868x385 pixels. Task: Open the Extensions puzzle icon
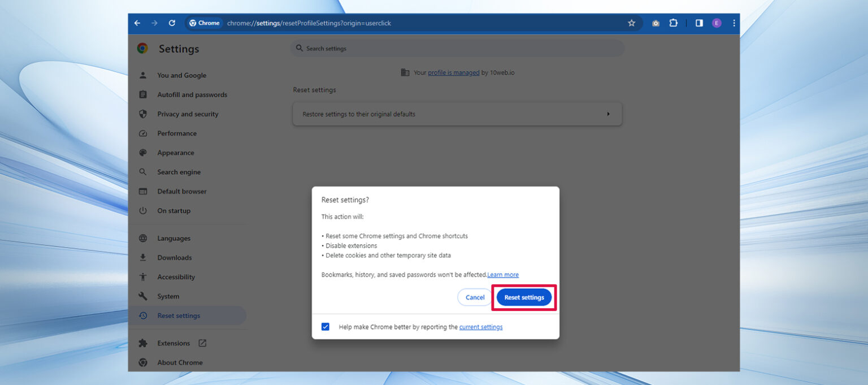click(x=673, y=23)
